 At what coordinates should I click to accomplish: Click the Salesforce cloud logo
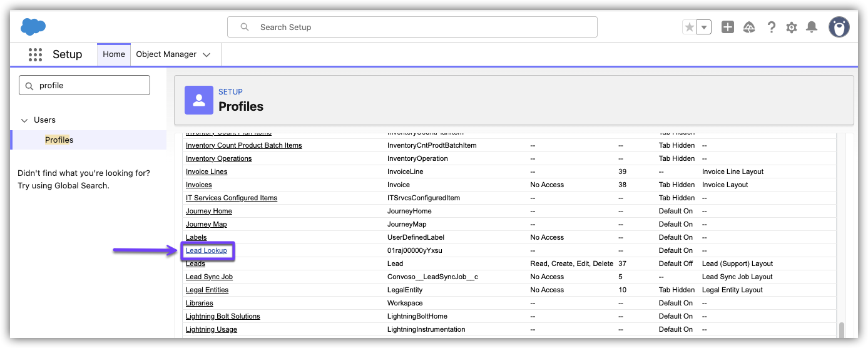(x=33, y=27)
